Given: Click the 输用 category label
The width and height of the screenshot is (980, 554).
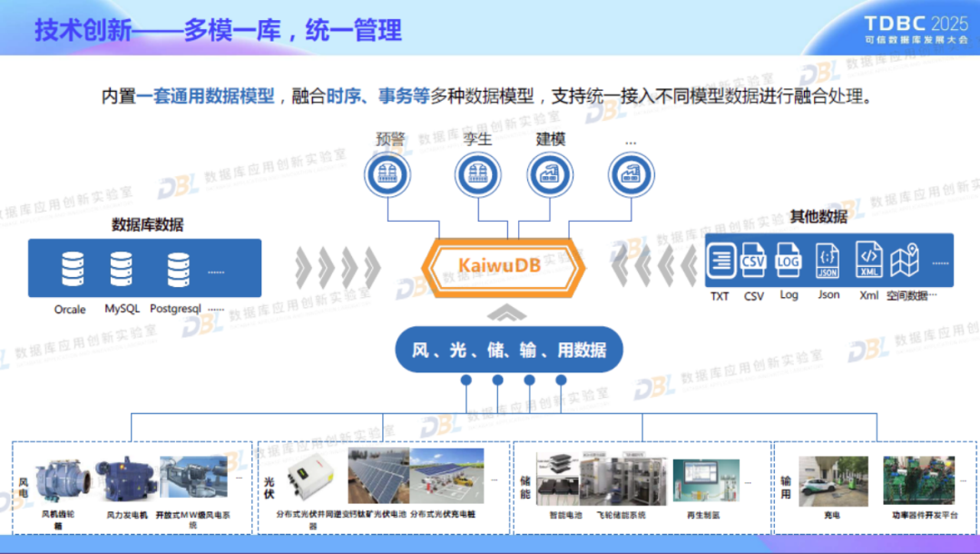Looking at the screenshot, I should (x=786, y=487).
